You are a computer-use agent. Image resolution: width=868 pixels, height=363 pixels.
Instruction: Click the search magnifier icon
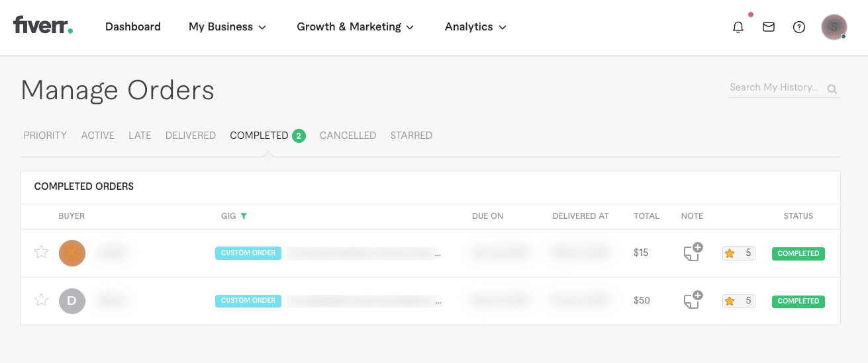tap(832, 89)
